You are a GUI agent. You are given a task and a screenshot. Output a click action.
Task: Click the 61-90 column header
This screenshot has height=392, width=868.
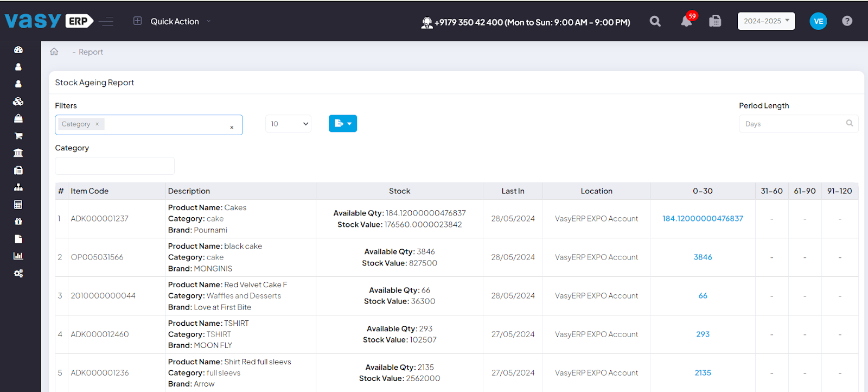(805, 191)
